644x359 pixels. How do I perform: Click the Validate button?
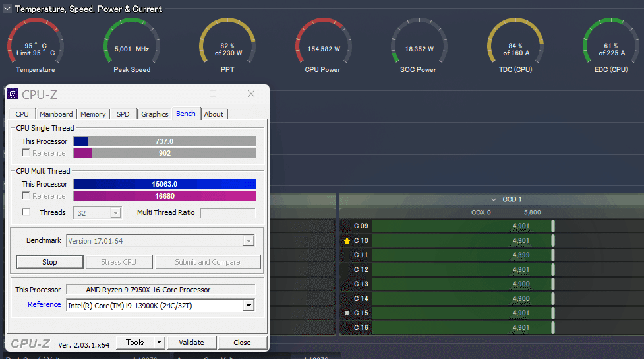191,342
